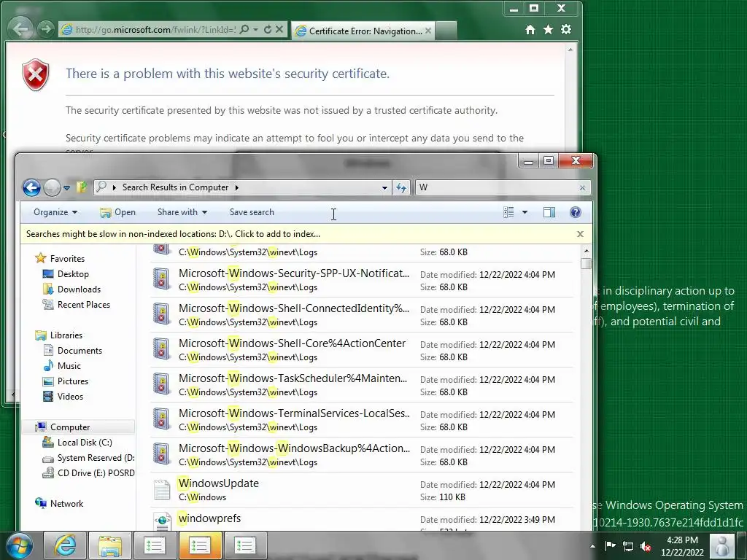This screenshot has height=560, width=747.
Task: Click WindowsUpdate file name
Action: click(x=219, y=483)
